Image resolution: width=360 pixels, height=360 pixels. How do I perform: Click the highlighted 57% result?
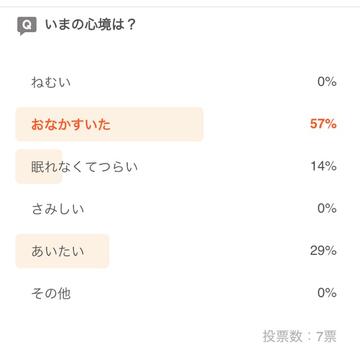coord(323,124)
